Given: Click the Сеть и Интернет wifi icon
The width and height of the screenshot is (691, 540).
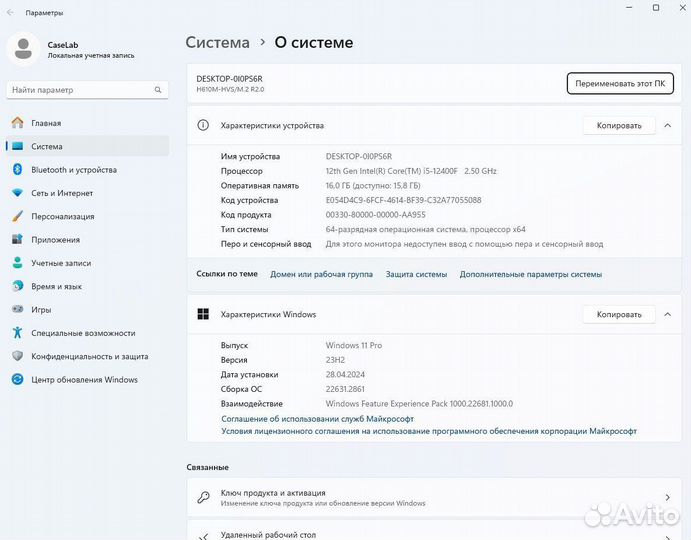Looking at the screenshot, I should pos(18,193).
